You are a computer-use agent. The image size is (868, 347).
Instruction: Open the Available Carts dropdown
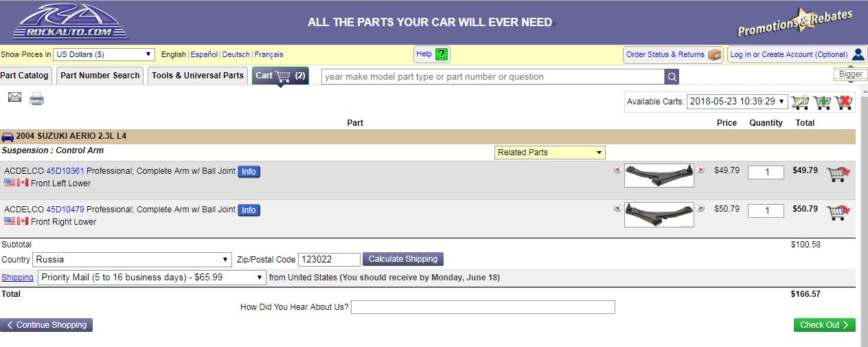coord(737,101)
